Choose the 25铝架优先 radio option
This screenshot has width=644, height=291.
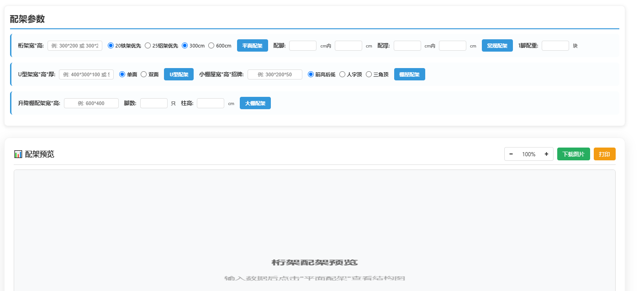coord(148,46)
